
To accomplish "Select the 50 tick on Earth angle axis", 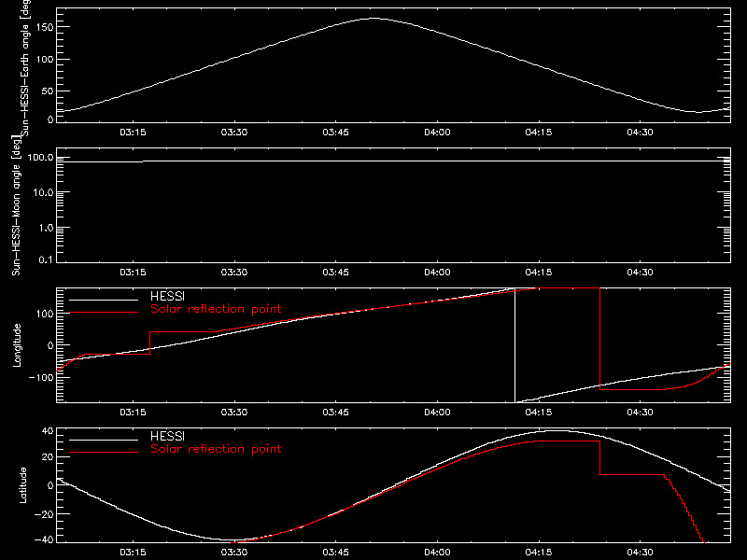I will tap(48, 91).
